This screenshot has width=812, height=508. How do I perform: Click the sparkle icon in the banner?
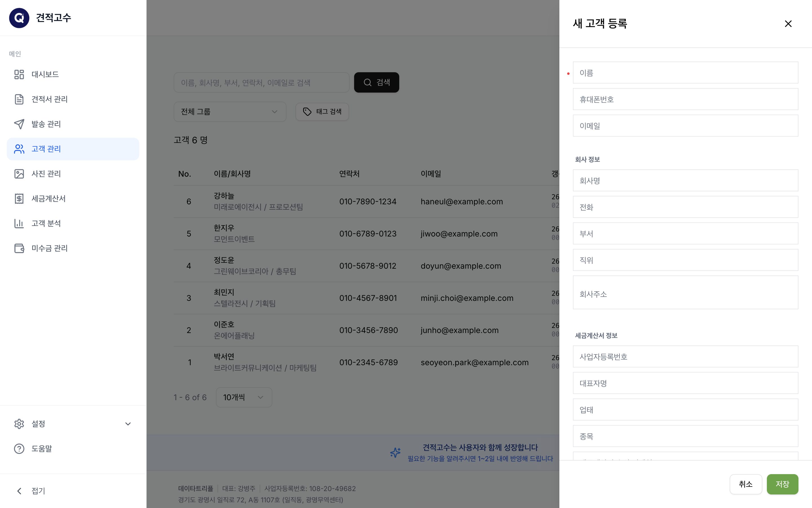[395, 453]
